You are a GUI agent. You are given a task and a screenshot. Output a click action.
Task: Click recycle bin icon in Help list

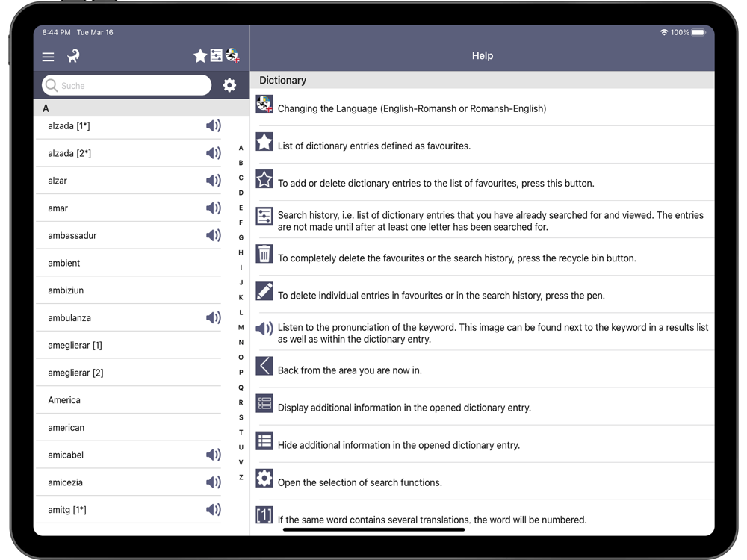tap(264, 254)
